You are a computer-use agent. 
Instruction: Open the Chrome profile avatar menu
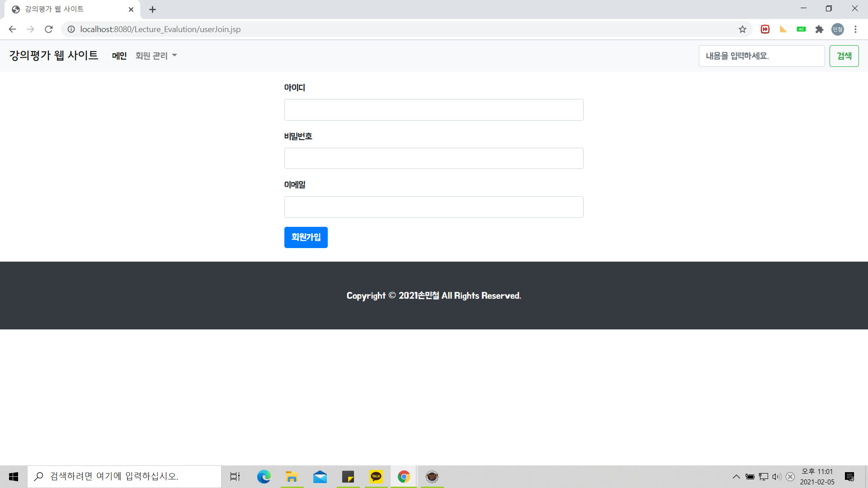point(837,29)
